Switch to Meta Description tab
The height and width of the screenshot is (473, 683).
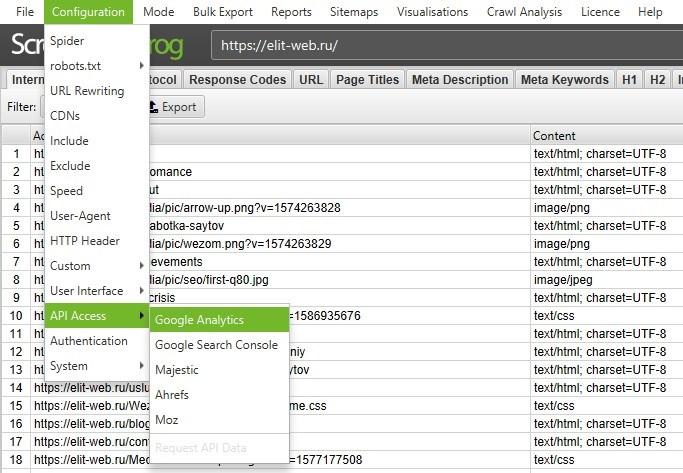(x=460, y=80)
